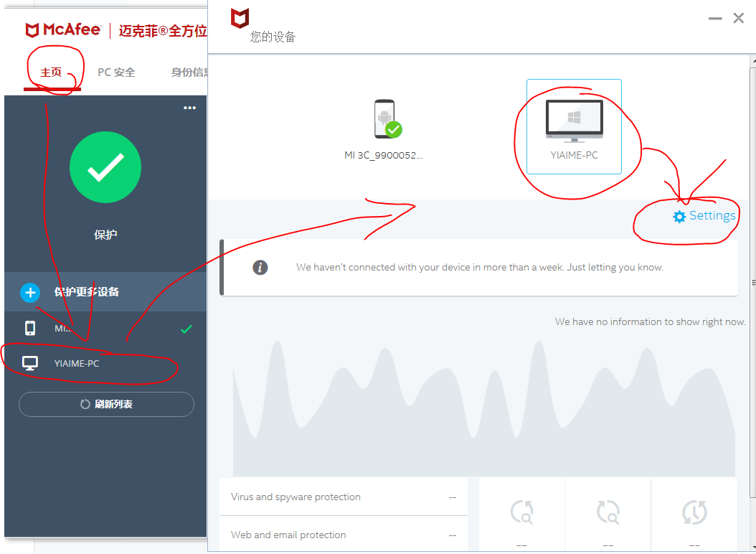Click the first scan icon with upward arrow

point(521,512)
